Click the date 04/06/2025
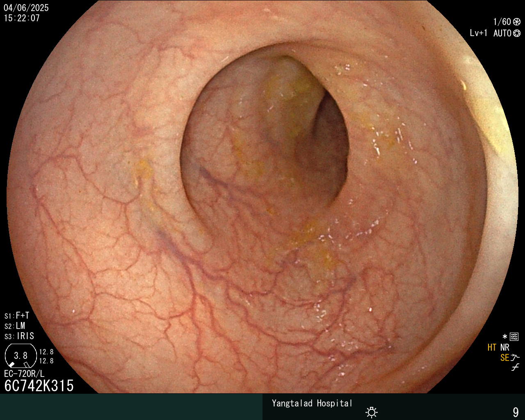 tap(26, 8)
